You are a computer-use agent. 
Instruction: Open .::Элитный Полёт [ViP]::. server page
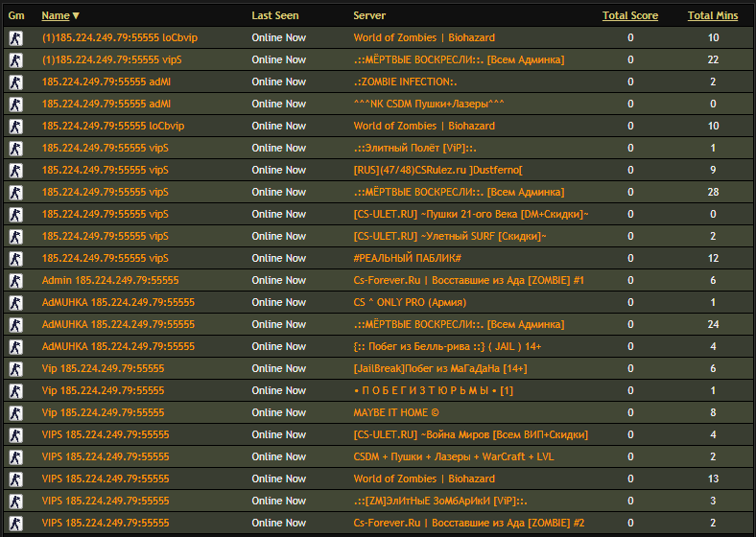click(x=414, y=148)
